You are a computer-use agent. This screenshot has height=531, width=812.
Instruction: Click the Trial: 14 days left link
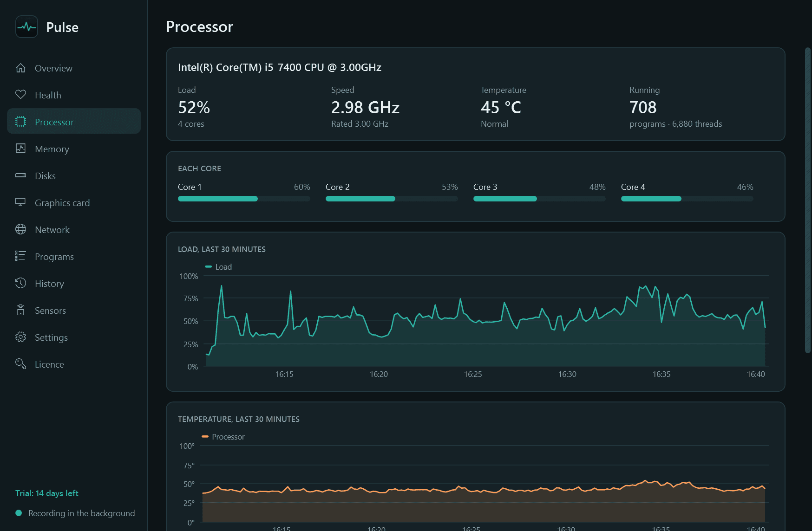pos(47,493)
